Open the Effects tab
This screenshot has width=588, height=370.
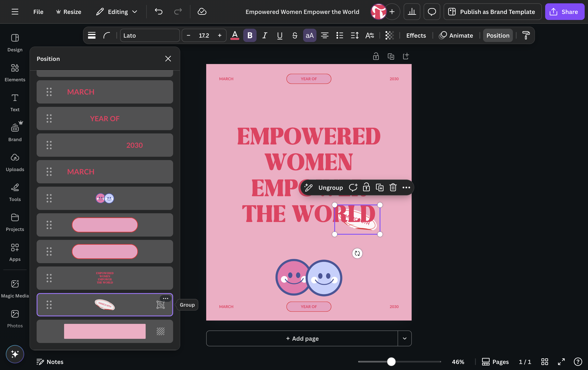(416, 35)
